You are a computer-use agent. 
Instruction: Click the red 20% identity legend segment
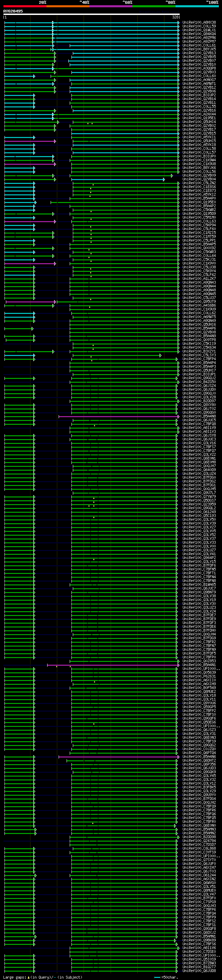tap(25, 7)
